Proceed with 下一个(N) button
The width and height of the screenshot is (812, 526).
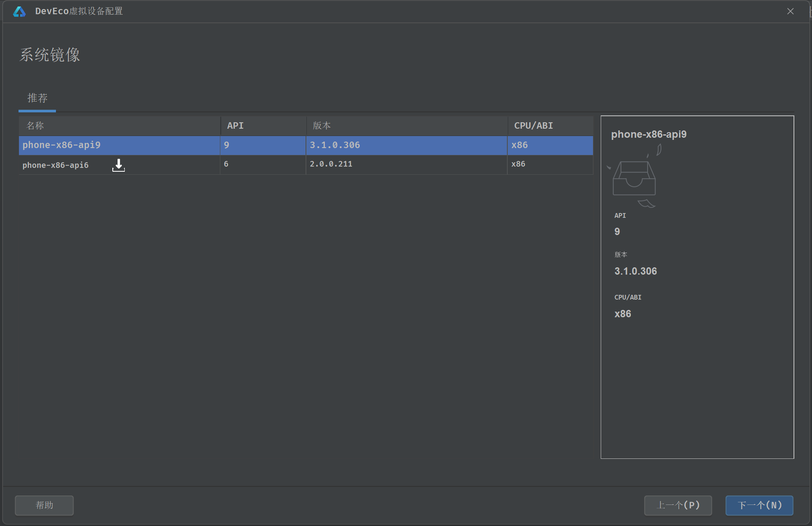coord(760,505)
